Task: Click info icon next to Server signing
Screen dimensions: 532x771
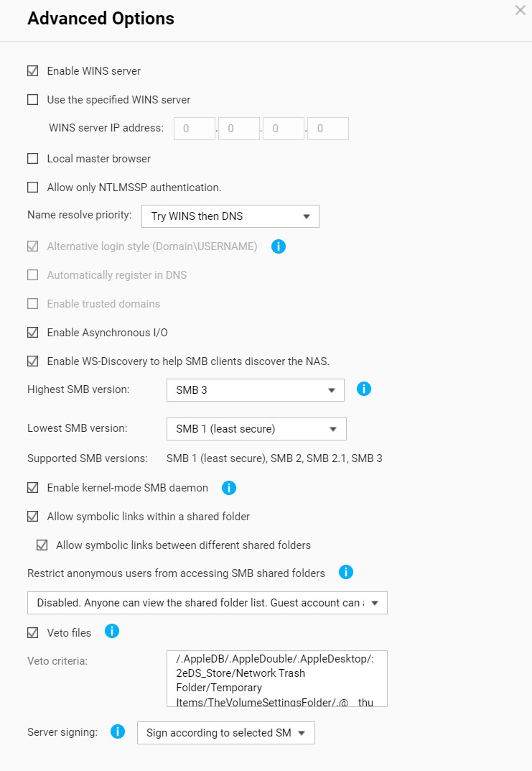Action: point(118,732)
